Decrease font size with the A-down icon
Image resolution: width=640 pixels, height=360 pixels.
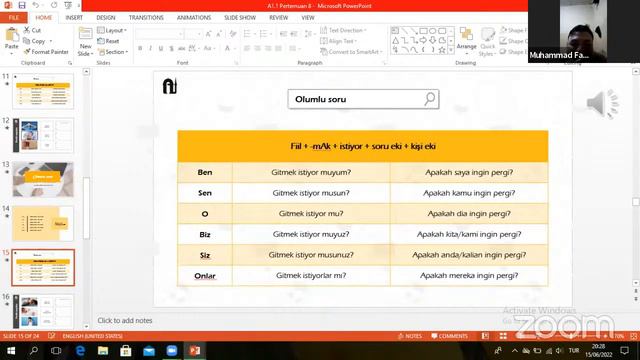220,34
